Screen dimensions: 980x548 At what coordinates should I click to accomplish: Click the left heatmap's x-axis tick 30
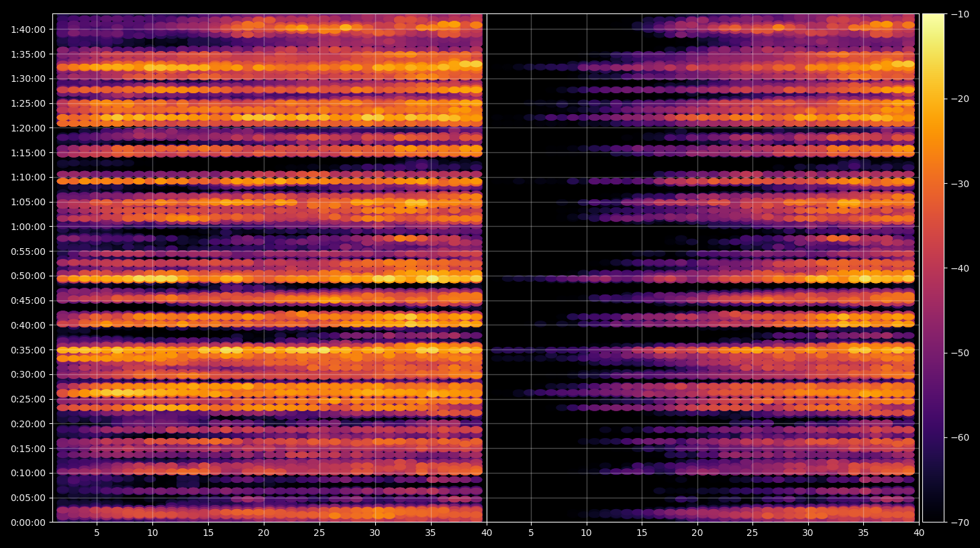point(375,533)
